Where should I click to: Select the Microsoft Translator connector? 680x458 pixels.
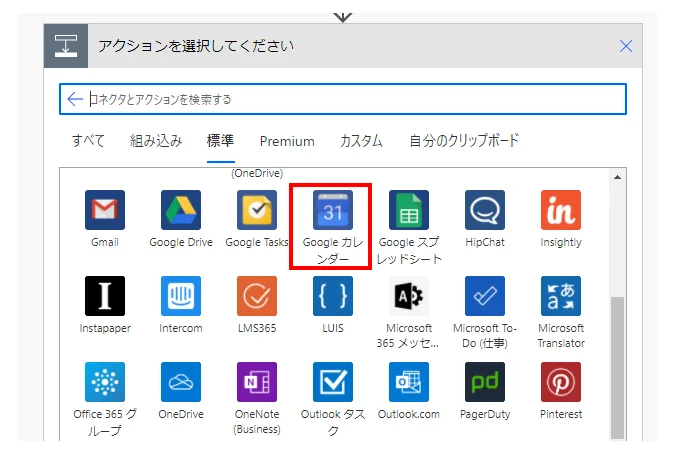[x=561, y=296]
